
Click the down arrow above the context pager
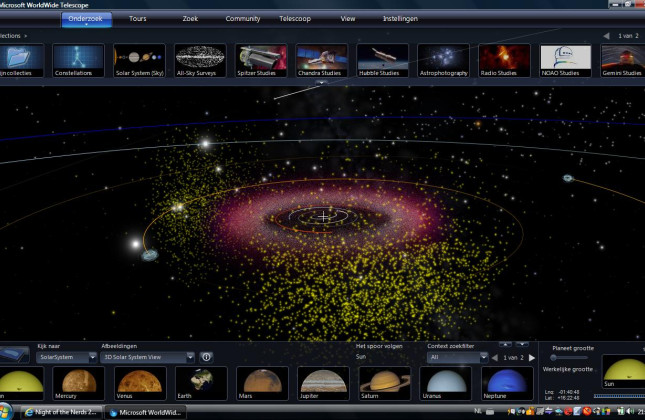pos(522,344)
